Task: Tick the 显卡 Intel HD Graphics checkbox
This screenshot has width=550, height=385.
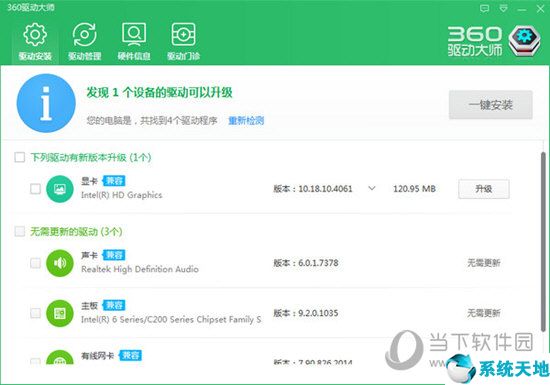Action: (x=35, y=189)
